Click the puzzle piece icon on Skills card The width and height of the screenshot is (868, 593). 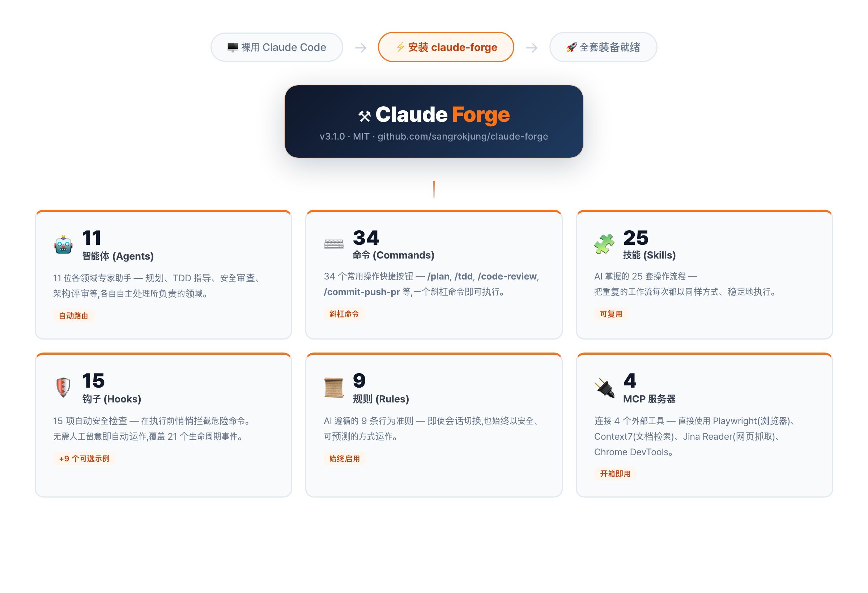pyautogui.click(x=604, y=244)
